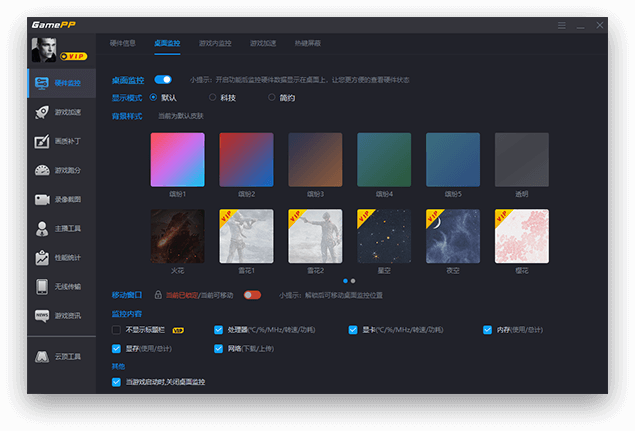Screen dimensions: 635x431
Task: Open 录像截图 camera icon in sidebar
Action: pos(60,199)
